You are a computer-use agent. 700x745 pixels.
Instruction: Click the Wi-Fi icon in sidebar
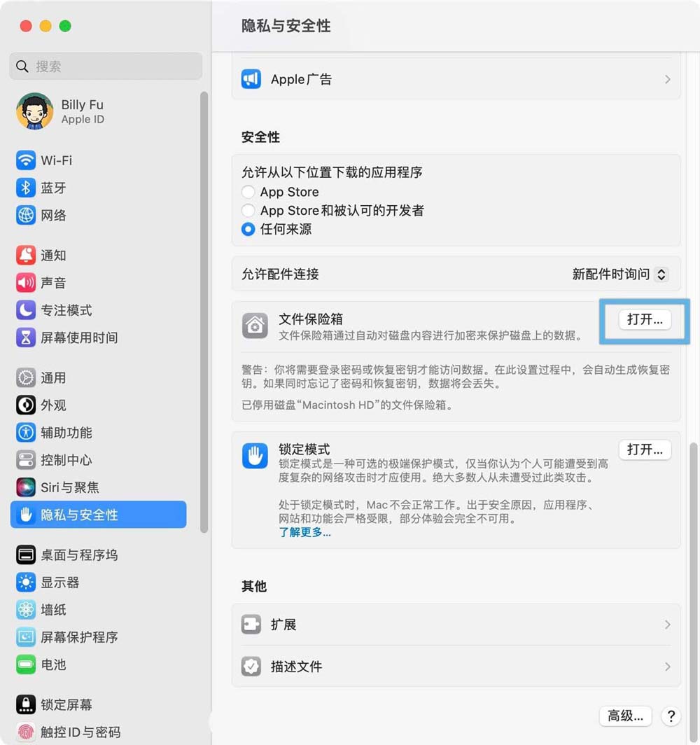26,160
